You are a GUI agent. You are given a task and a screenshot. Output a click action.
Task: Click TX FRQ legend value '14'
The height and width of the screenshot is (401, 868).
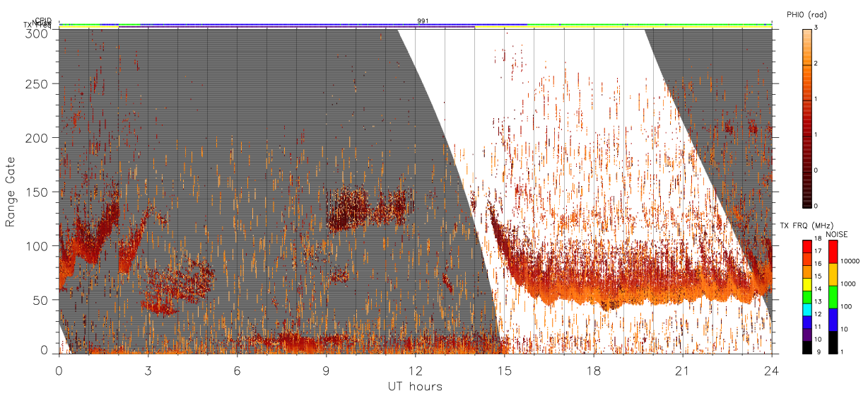tap(819, 289)
